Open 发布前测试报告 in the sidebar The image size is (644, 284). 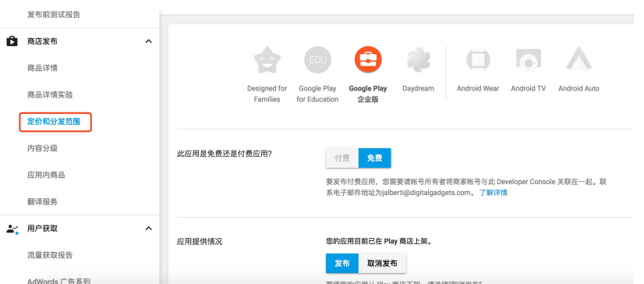click(54, 15)
